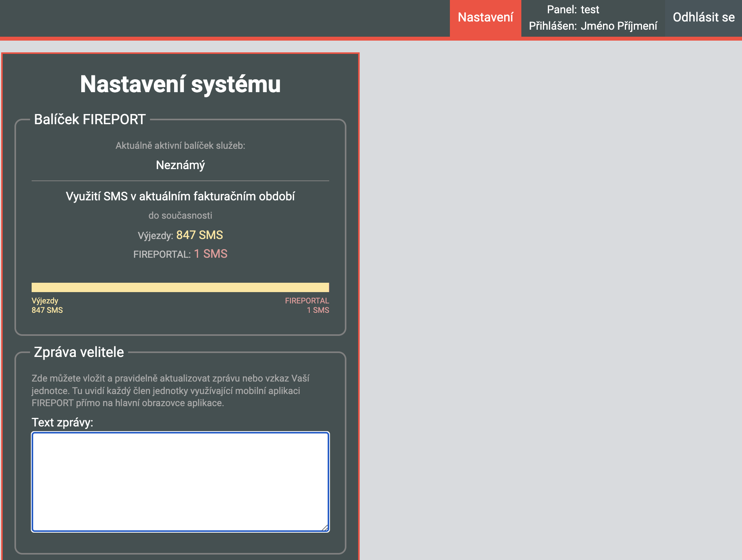Click the Panel: test label
This screenshot has width=742, height=560.
(573, 9)
